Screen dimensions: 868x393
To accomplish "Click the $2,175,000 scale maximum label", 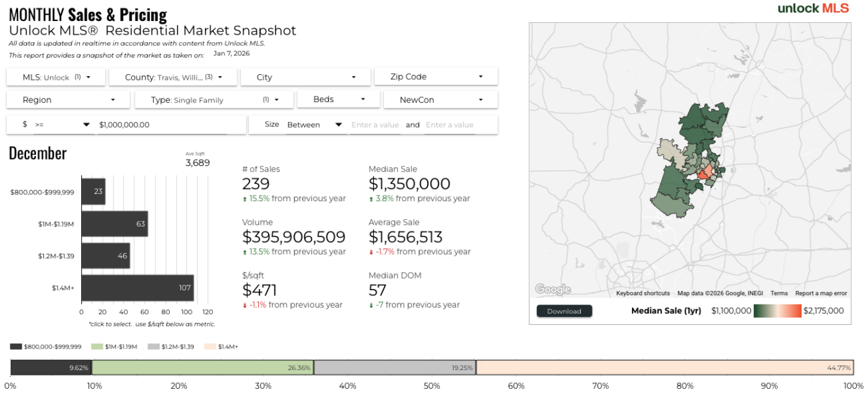I will [x=823, y=311].
